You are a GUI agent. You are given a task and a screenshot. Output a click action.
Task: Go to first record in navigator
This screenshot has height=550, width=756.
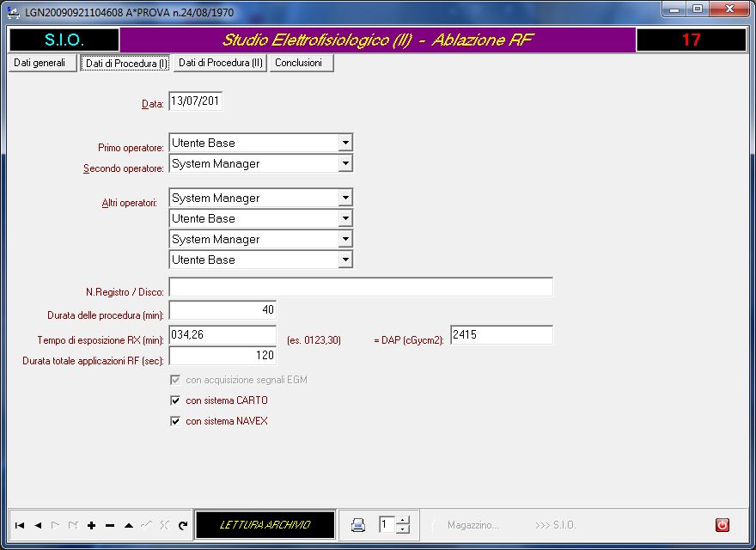pos(20,525)
